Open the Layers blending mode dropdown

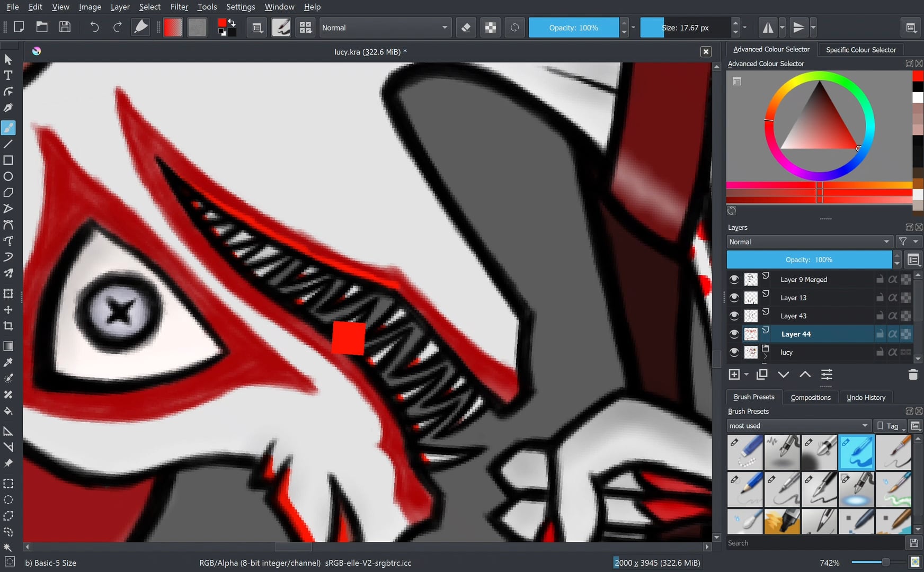click(810, 242)
